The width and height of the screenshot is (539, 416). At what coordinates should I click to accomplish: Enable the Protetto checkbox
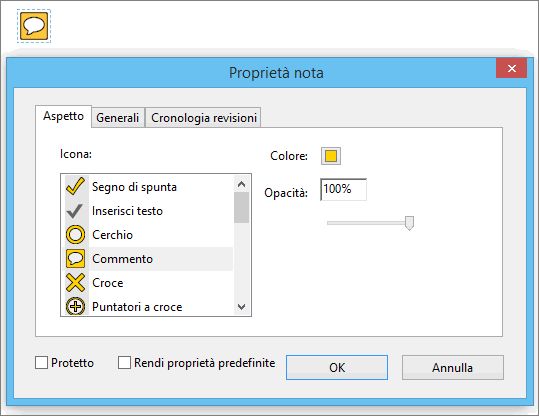tap(41, 363)
